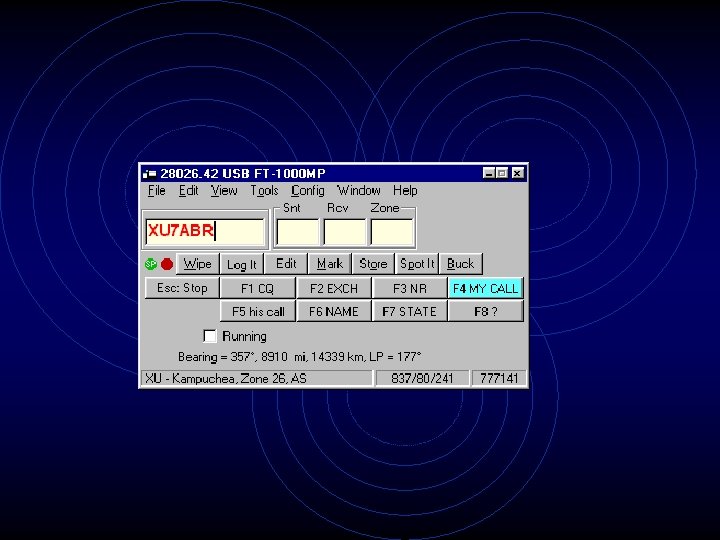Image resolution: width=720 pixels, height=540 pixels.
Task: Click the Snt input field
Action: 298,232
